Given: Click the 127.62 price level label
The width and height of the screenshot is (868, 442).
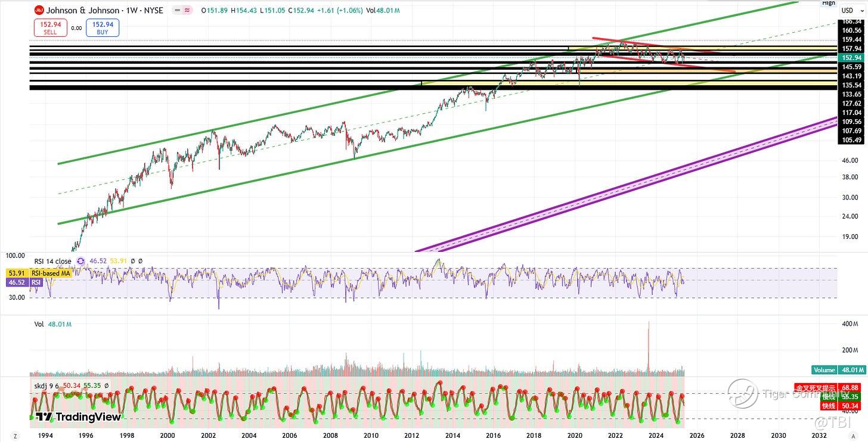Looking at the screenshot, I should pyautogui.click(x=851, y=103).
